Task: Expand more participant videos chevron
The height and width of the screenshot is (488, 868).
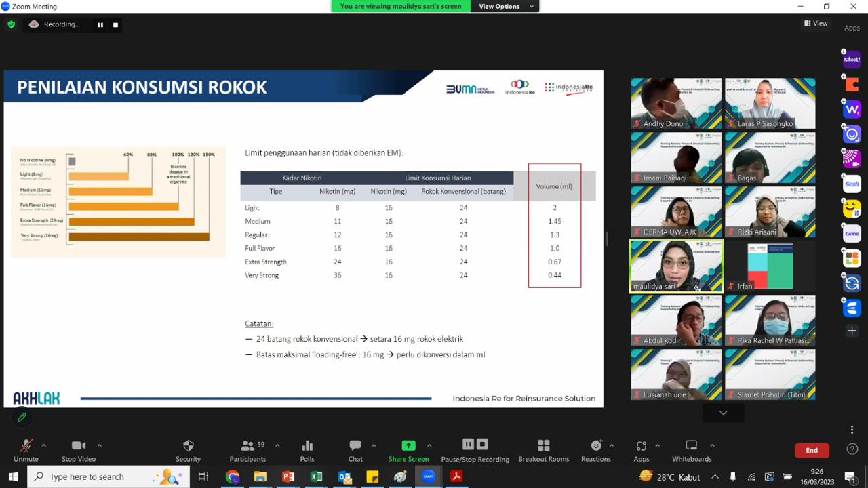Action: pos(723,413)
